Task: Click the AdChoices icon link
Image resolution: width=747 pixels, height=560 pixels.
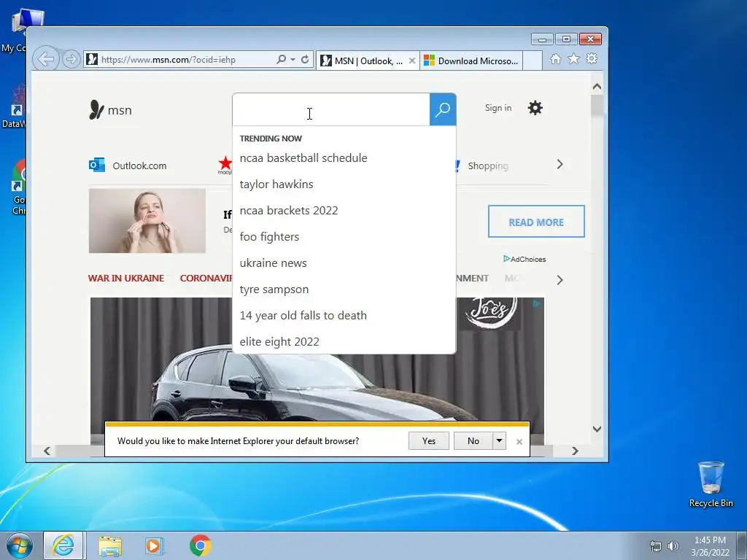Action: tap(524, 259)
